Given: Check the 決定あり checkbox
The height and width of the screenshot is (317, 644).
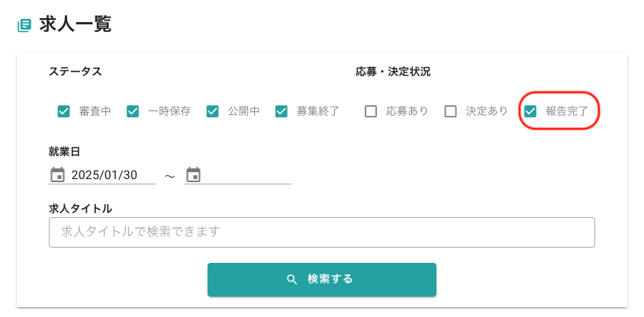Looking at the screenshot, I should point(451,111).
